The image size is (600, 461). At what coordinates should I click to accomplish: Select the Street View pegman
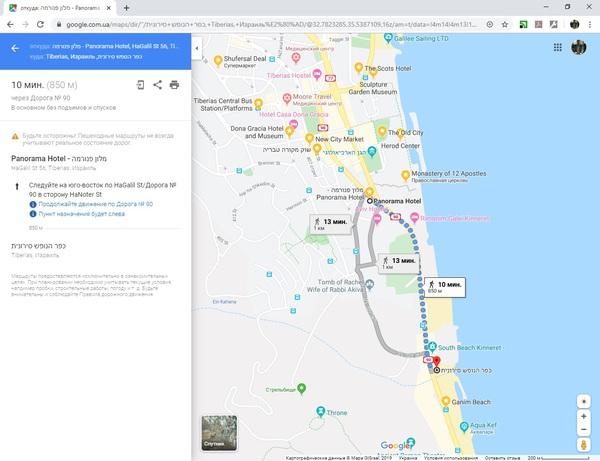tap(584, 445)
